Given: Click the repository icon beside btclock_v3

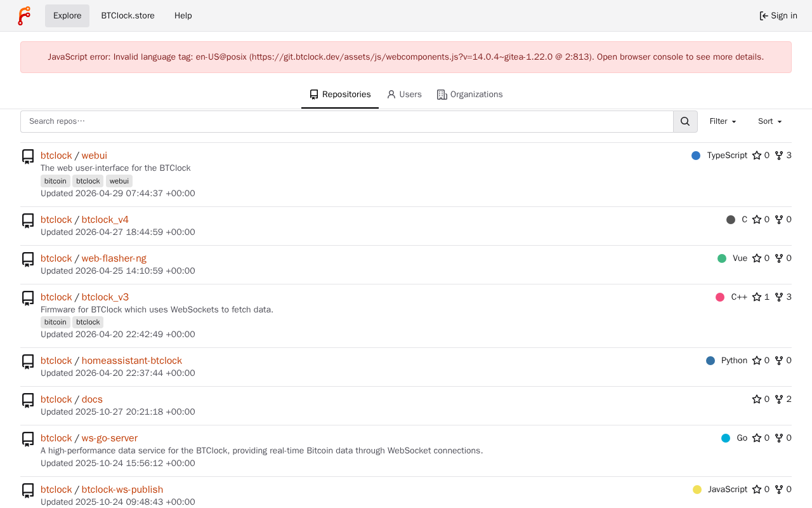Looking at the screenshot, I should [x=28, y=298].
